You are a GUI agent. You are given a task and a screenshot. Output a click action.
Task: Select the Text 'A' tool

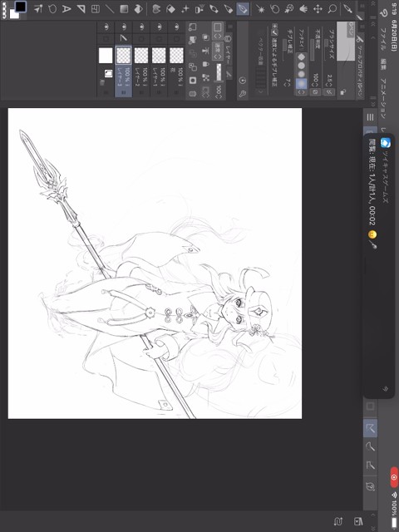(x=66, y=9)
